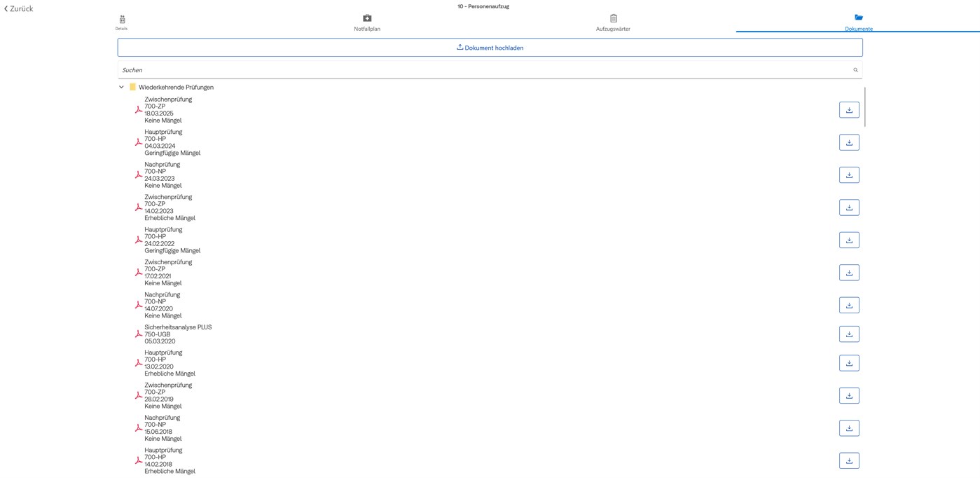
Task: Download Nachprüfung dated 14.07.2020
Action: 849,305
